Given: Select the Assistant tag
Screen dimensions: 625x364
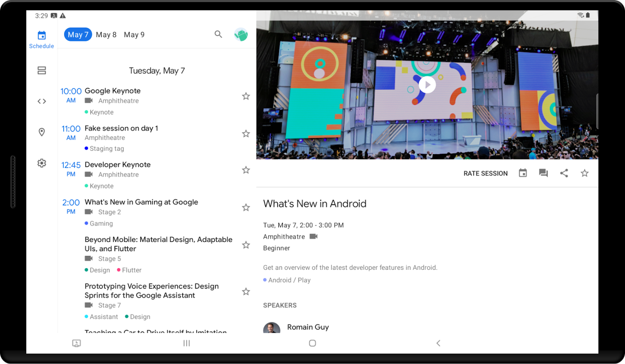Looking at the screenshot, I should click(x=101, y=317).
